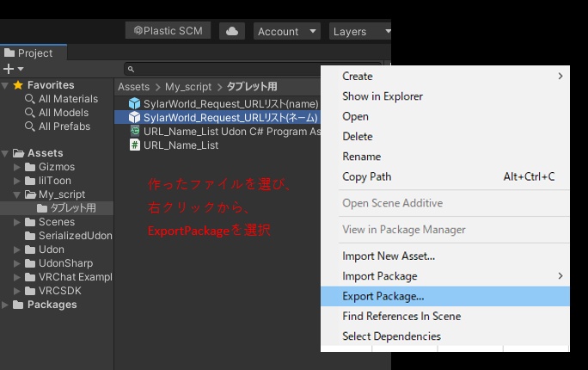Screen dimensions: 588x370
Task: Click the UdonSharp folder icon
Action: [30, 263]
